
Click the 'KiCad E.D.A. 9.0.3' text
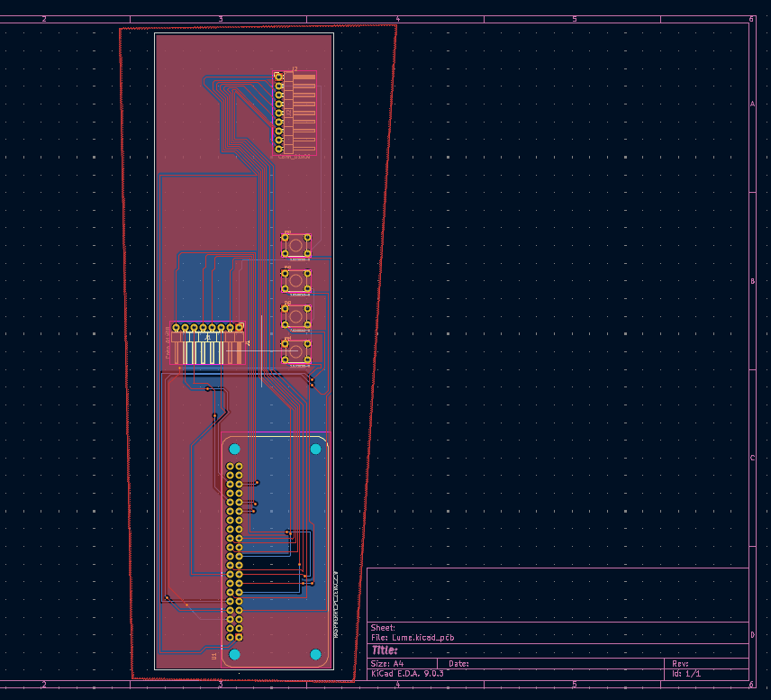point(407,673)
